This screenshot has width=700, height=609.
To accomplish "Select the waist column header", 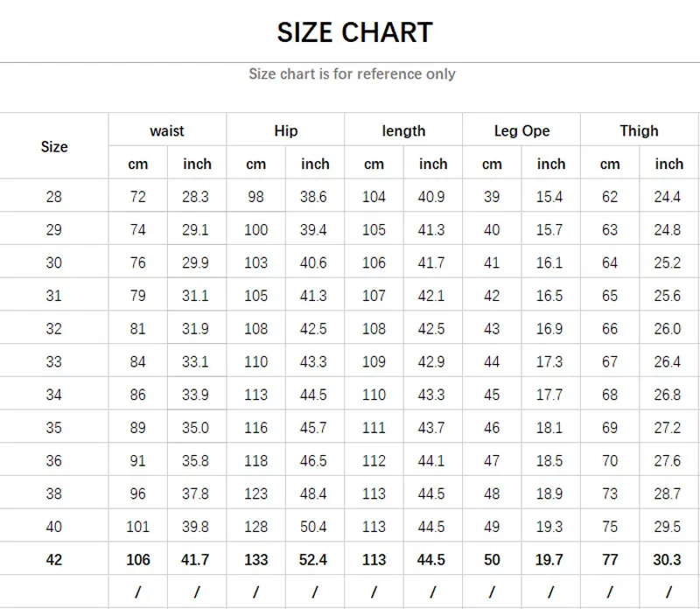I will click(166, 130).
